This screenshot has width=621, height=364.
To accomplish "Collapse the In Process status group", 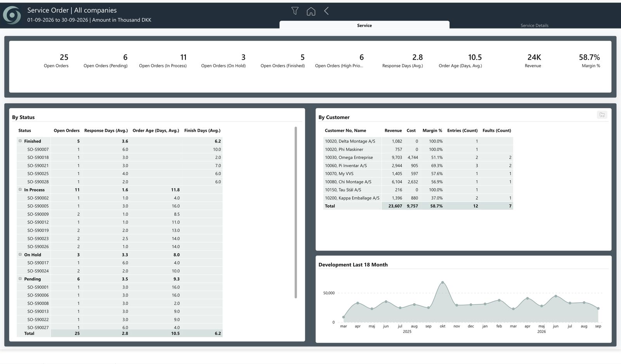I will [20, 190].
